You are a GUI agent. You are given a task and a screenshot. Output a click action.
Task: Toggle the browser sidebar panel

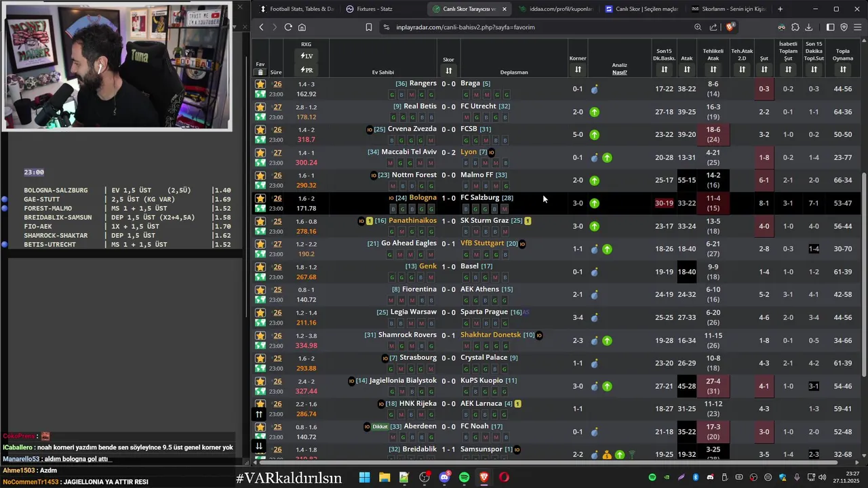click(x=831, y=27)
